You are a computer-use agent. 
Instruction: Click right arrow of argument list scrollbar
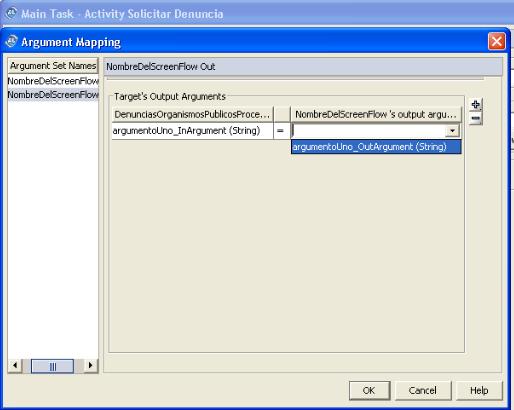click(91, 366)
